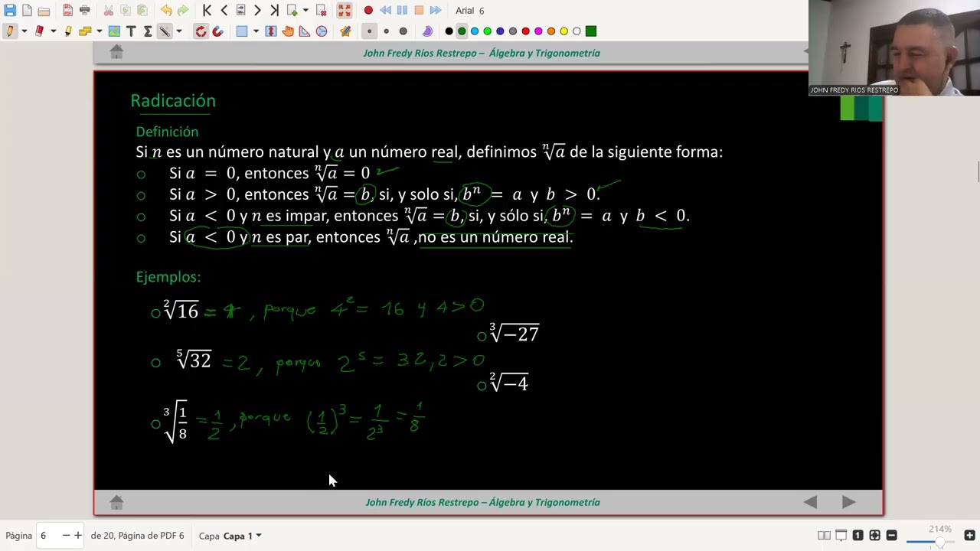Start audio recording with red button
The width and height of the screenshot is (980, 551).
click(x=368, y=11)
